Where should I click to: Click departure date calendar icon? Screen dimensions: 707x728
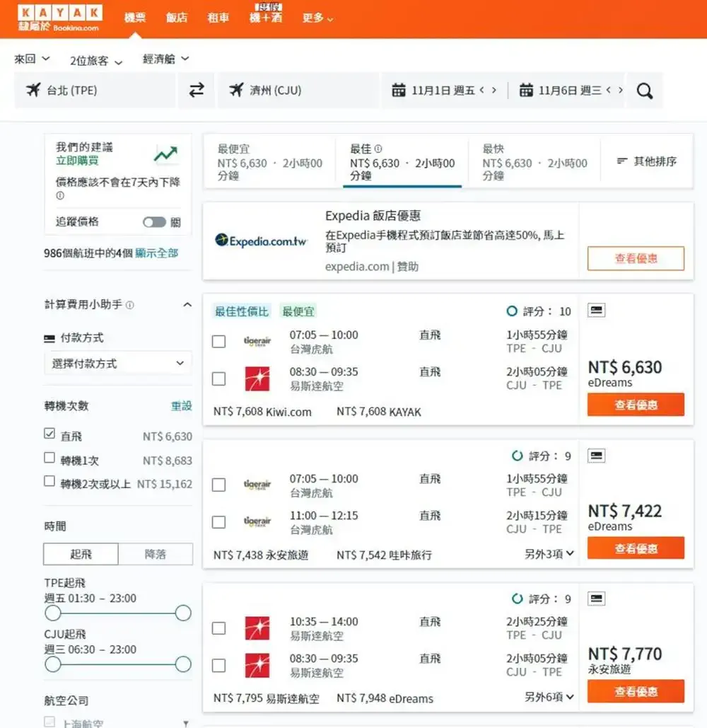399,90
